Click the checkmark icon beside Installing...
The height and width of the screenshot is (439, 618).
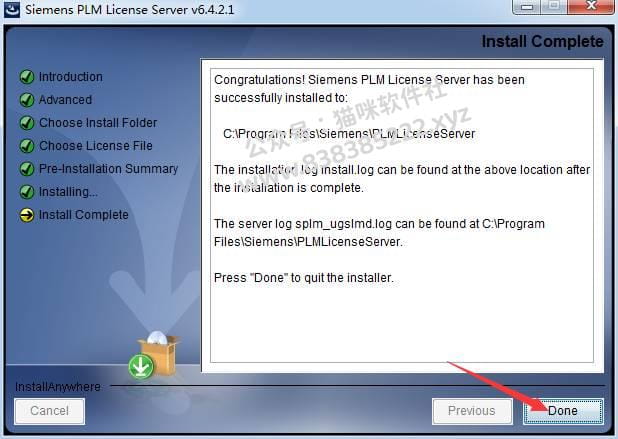click(x=27, y=192)
